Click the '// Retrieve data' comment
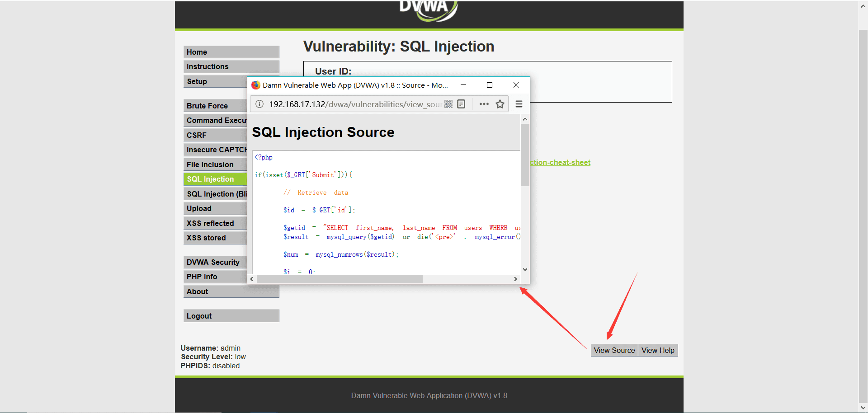Viewport: 868px width, 413px height. coord(316,192)
